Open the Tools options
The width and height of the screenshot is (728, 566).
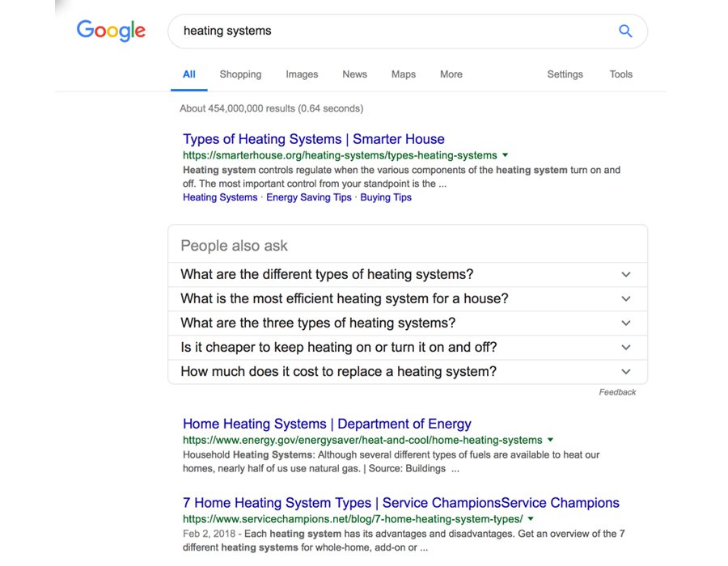(x=620, y=74)
